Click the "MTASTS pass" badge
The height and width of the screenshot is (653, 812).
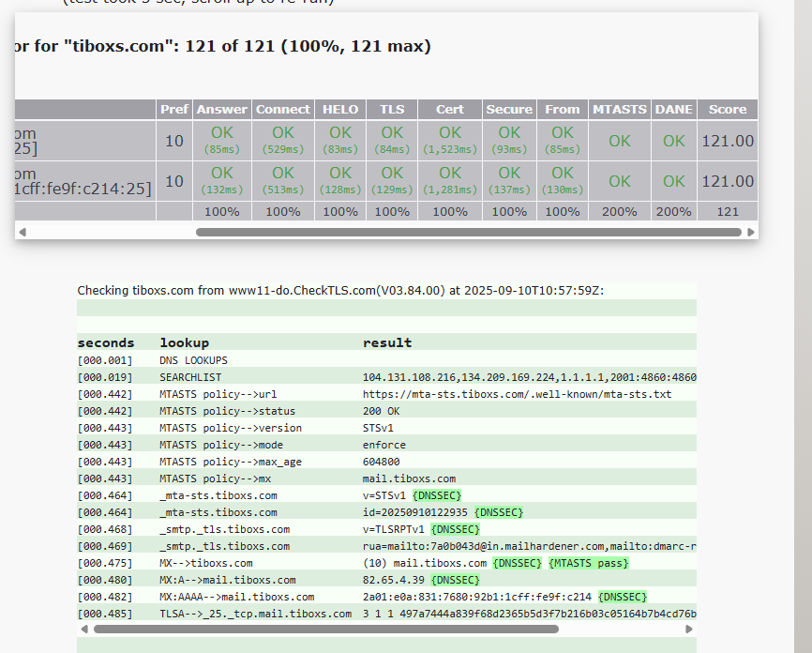[x=589, y=563]
